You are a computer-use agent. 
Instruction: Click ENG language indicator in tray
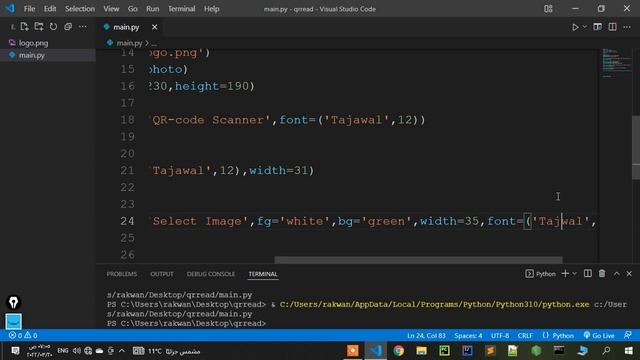click(62, 351)
